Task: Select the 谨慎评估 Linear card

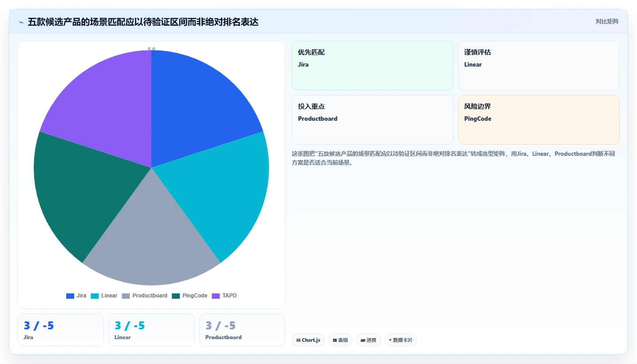Action: click(x=538, y=66)
